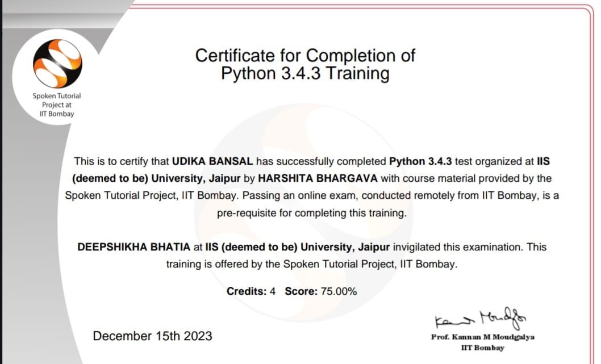Click "IIT Bombay" under the signature
Image resolution: width=601 pixels, height=364 pixels.
(483, 348)
